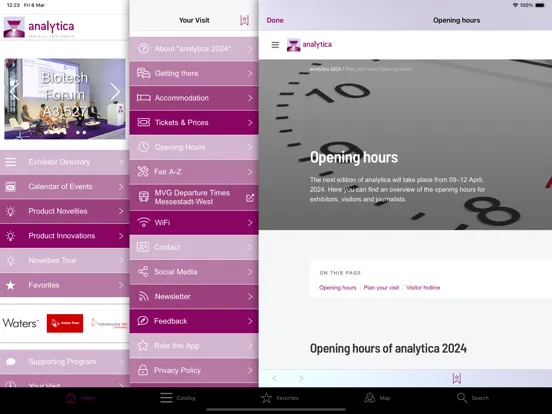This screenshot has height=414, width=552.
Task: Tap the bed icon beside Accommodation
Action: click(143, 98)
